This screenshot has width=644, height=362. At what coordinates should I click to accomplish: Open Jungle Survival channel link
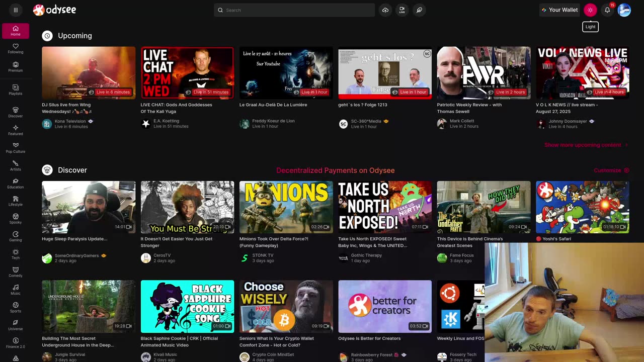tap(70, 355)
